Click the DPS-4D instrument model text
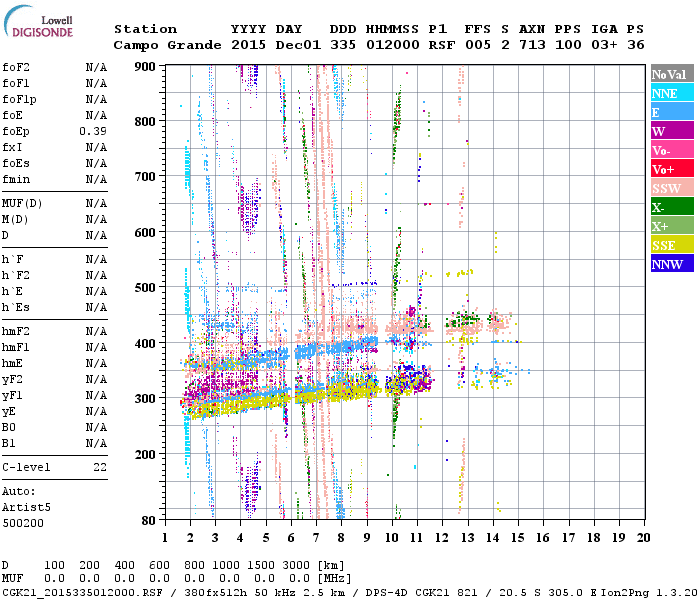 387,592
